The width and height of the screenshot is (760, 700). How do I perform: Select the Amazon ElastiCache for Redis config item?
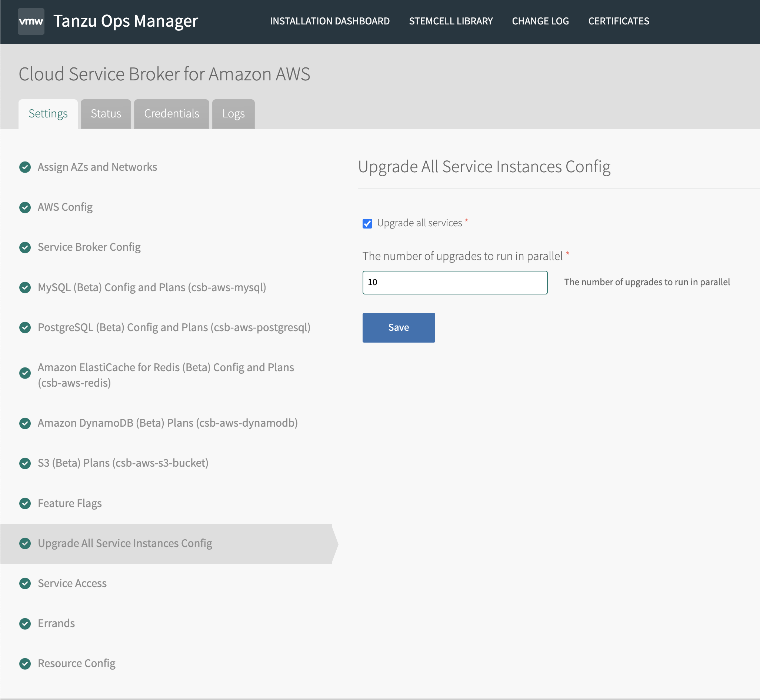click(176, 375)
